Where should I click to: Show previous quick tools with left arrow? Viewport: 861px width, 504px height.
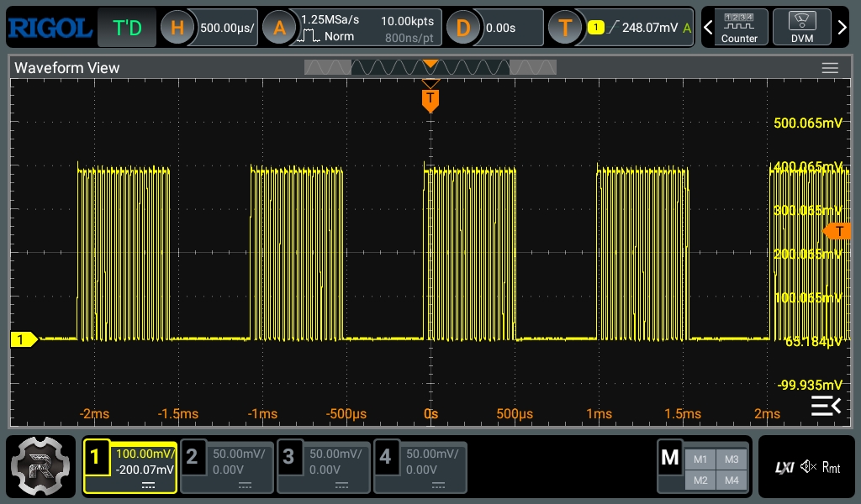[x=708, y=28]
